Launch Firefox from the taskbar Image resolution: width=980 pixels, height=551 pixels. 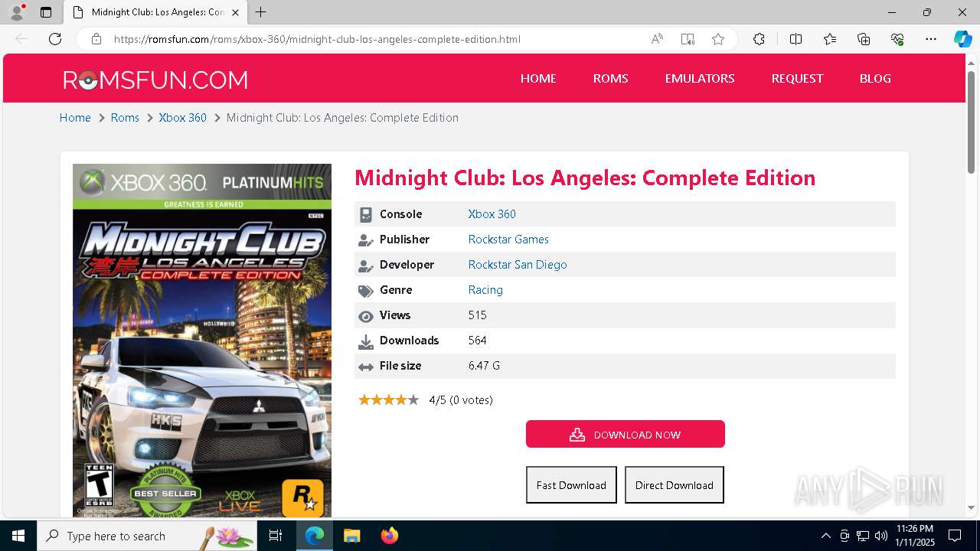pyautogui.click(x=389, y=536)
